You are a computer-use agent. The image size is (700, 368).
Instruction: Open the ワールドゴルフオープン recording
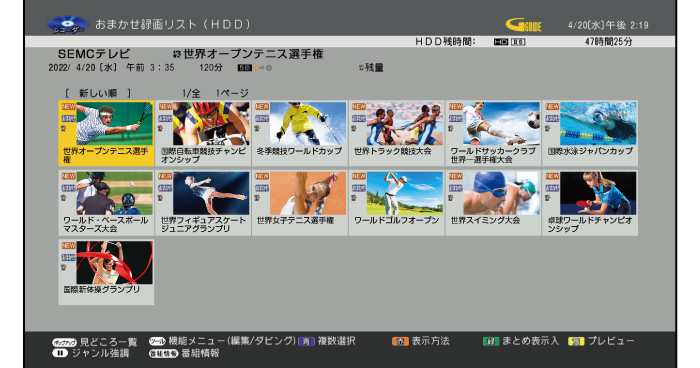pyautogui.click(x=396, y=203)
